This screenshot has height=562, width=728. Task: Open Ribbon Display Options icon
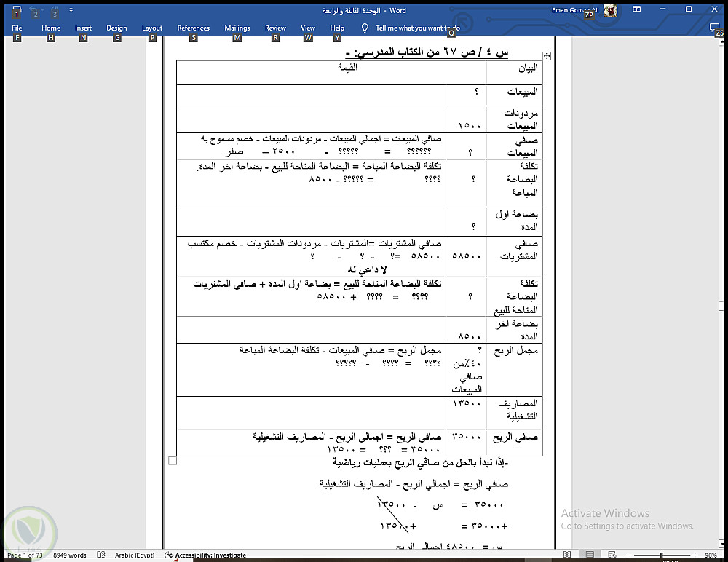pyautogui.click(x=637, y=9)
